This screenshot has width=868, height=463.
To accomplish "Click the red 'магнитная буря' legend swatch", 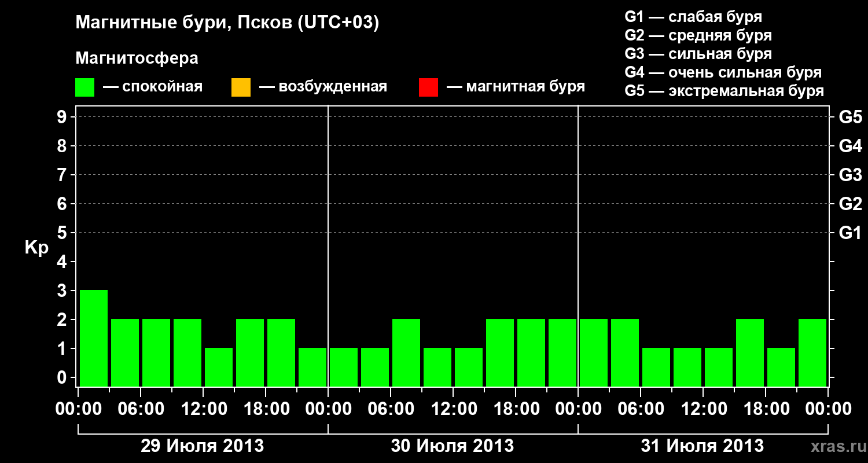I will coord(428,87).
